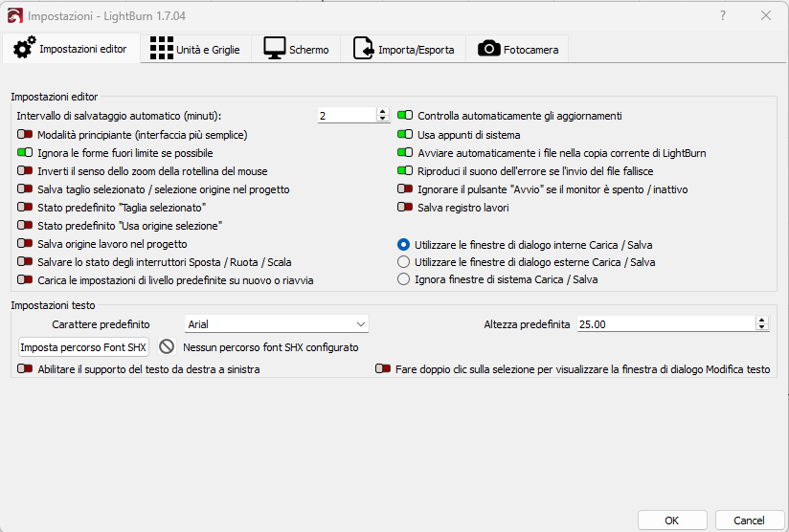Confirm settings with the OK button

pos(671,520)
